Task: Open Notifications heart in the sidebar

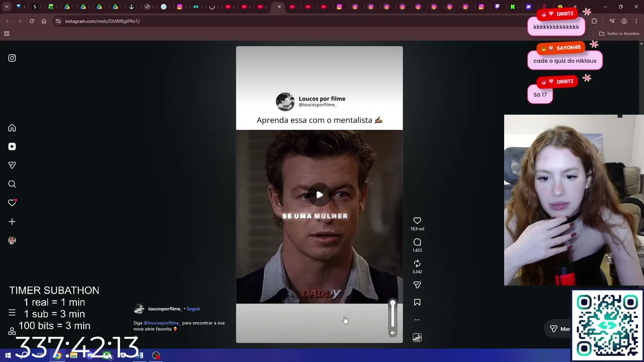Action: point(12,203)
